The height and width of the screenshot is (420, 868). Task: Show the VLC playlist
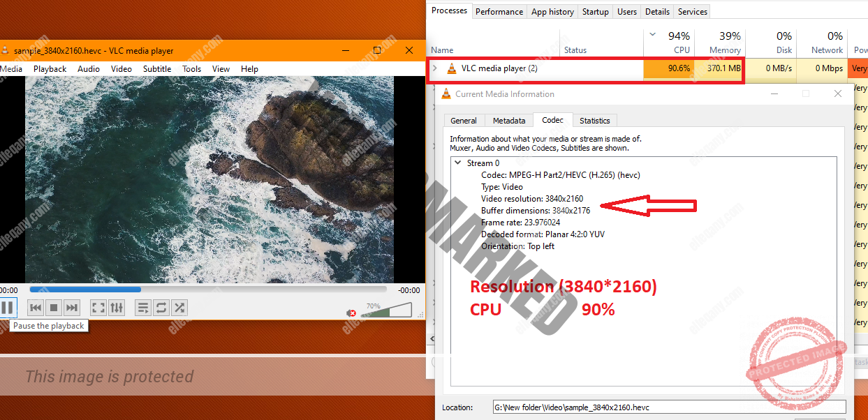pos(143,307)
